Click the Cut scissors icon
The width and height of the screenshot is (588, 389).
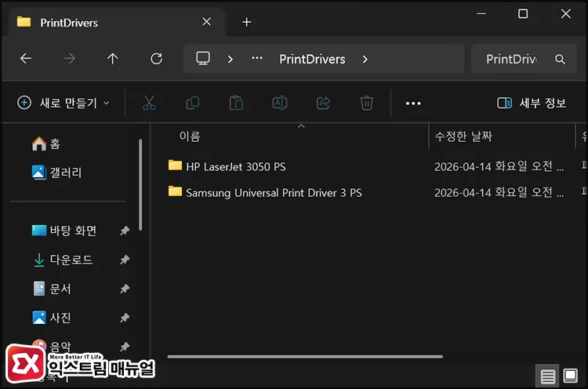[x=149, y=103]
